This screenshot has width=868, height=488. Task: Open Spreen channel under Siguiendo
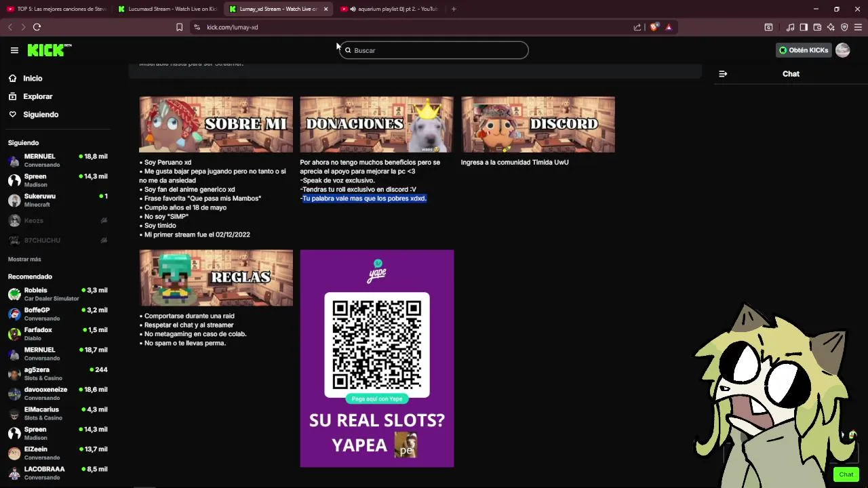coord(58,180)
